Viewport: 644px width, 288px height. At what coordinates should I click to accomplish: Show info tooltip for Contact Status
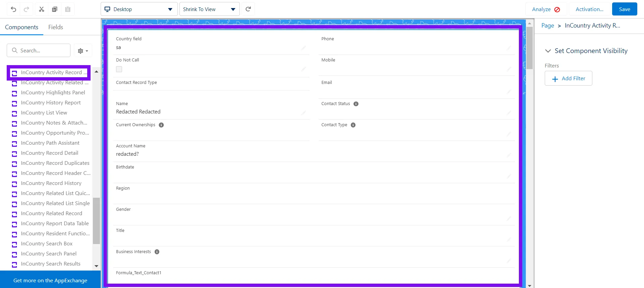click(356, 104)
